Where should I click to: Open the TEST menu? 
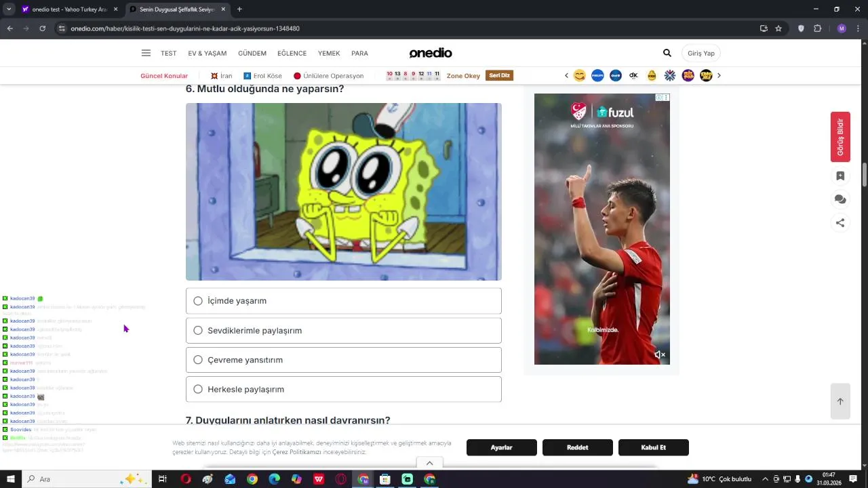[x=168, y=53]
